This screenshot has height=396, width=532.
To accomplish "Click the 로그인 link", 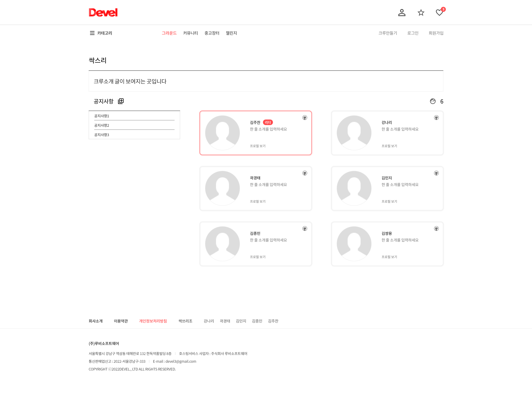I will pos(413,33).
